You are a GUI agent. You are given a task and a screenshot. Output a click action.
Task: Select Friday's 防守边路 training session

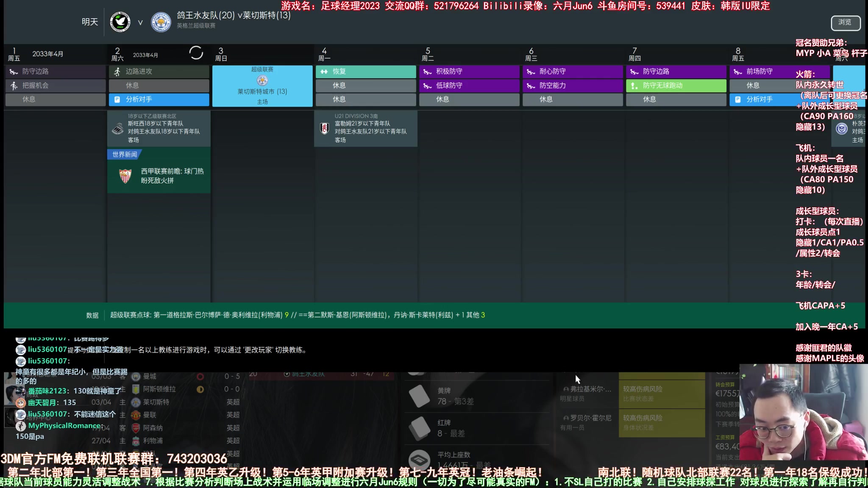click(56, 72)
